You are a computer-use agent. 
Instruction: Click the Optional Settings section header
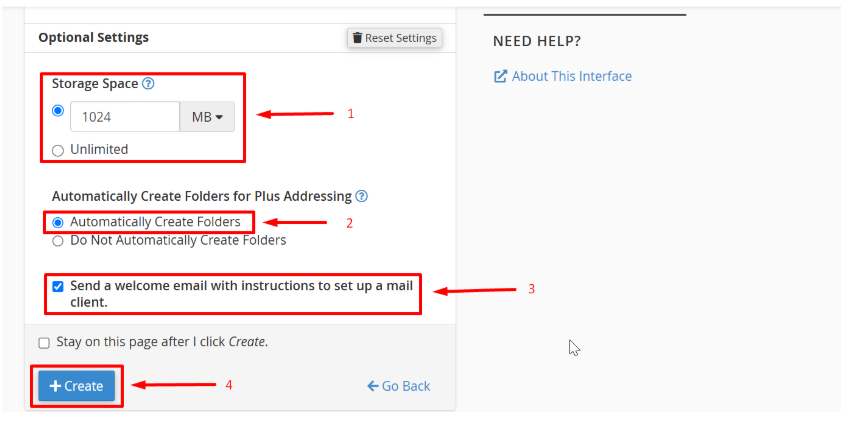tap(93, 37)
